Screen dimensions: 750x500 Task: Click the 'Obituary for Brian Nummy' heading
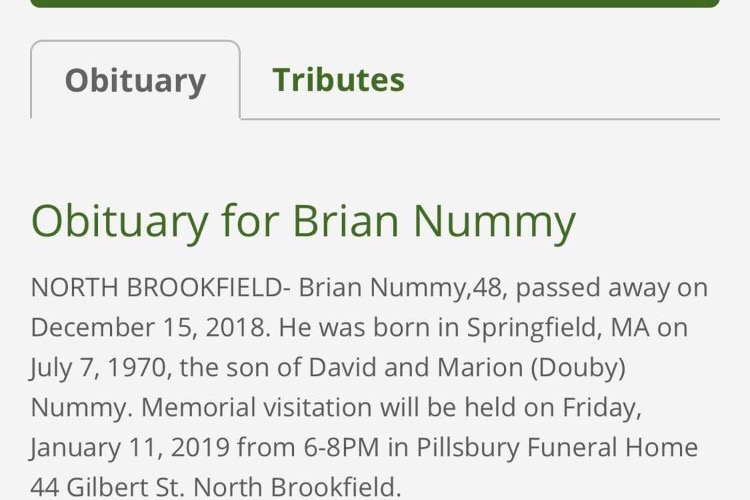tap(303, 222)
